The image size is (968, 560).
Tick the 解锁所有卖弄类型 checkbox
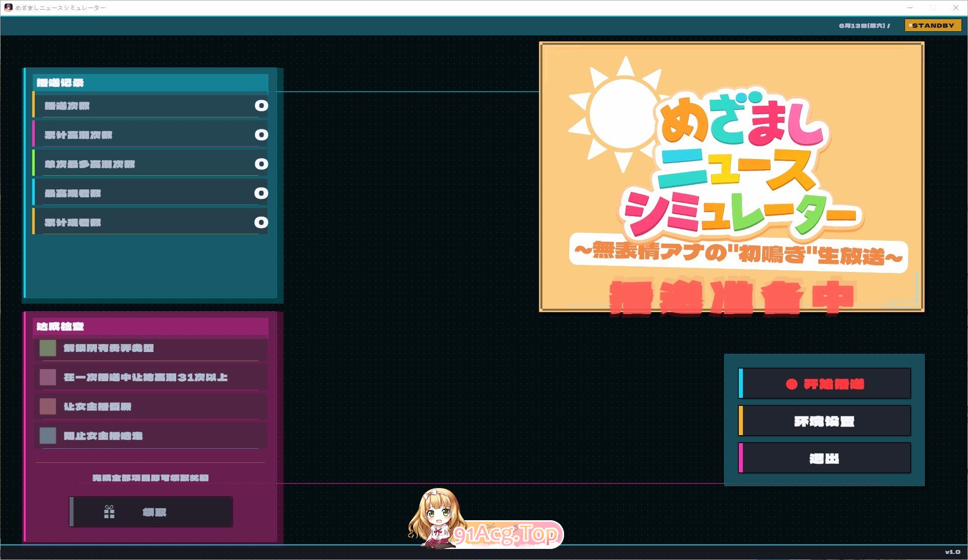click(x=48, y=348)
